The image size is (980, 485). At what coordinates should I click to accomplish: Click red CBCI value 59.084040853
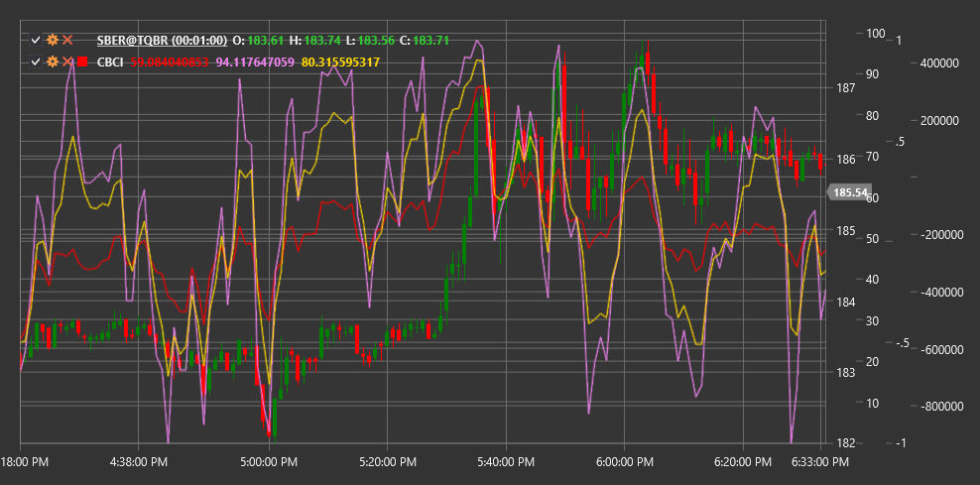(170, 62)
